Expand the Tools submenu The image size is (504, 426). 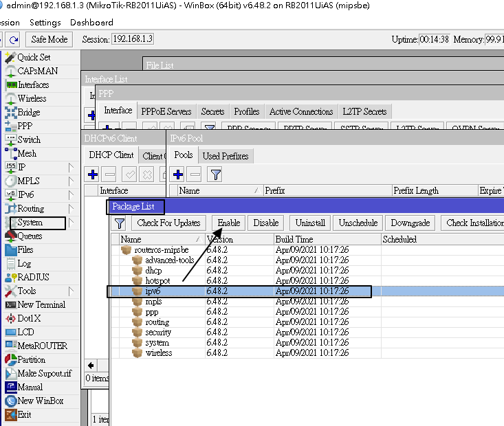click(71, 291)
